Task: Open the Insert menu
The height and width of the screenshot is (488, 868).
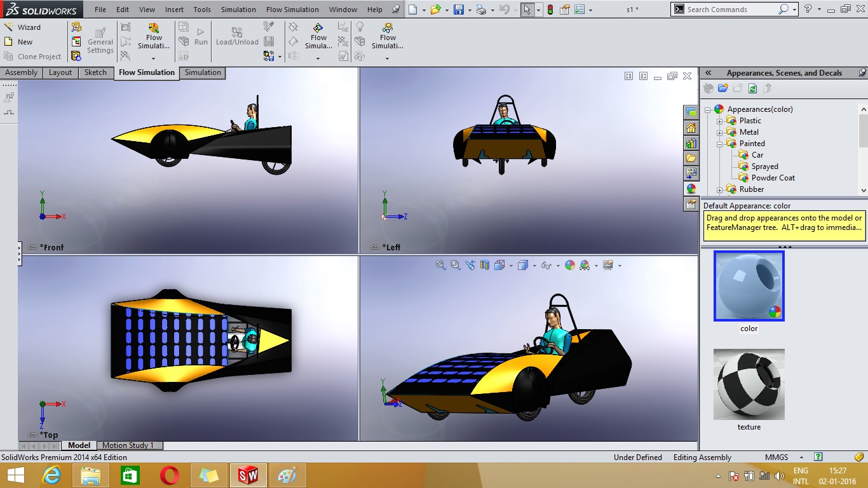Action: (174, 10)
